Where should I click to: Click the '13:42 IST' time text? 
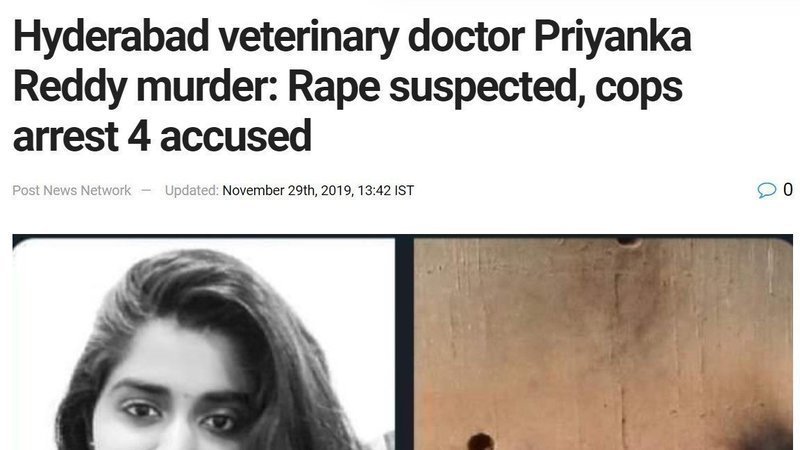pyautogui.click(x=386, y=190)
